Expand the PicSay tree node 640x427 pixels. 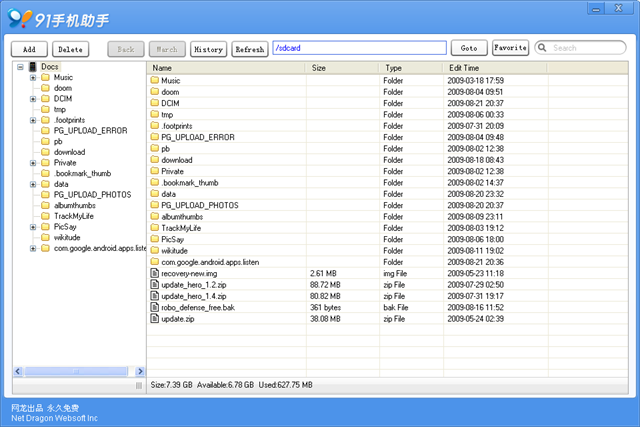(x=33, y=227)
